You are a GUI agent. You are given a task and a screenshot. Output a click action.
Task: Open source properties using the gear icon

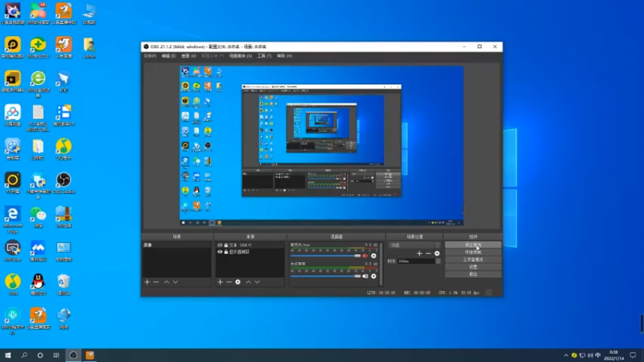pos(237,282)
